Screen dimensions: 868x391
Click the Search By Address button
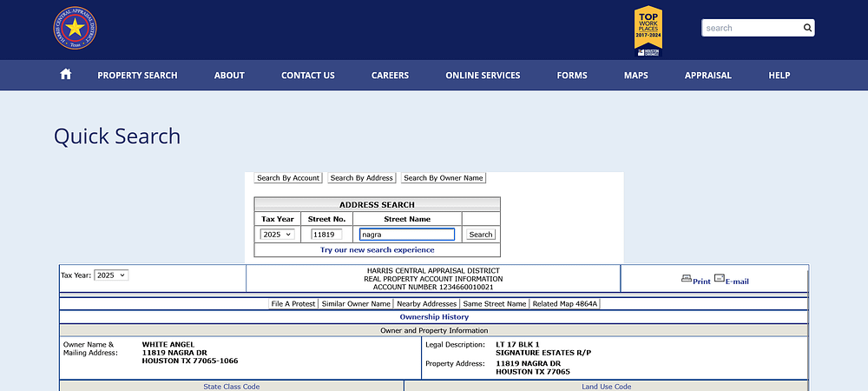tap(361, 178)
